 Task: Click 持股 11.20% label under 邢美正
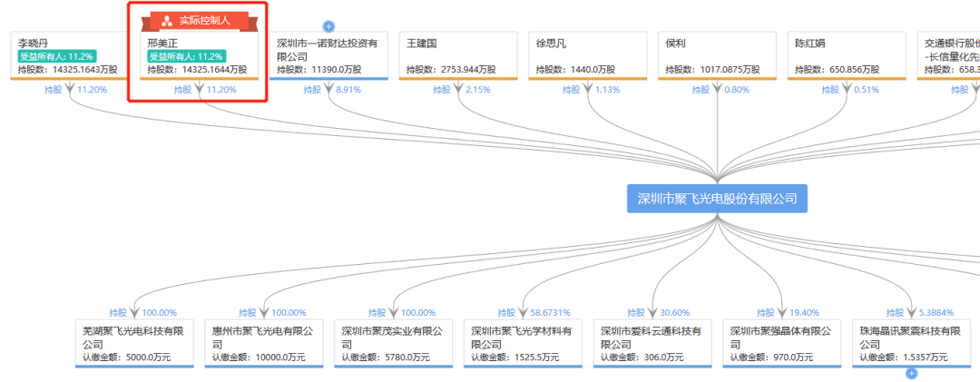205,90
